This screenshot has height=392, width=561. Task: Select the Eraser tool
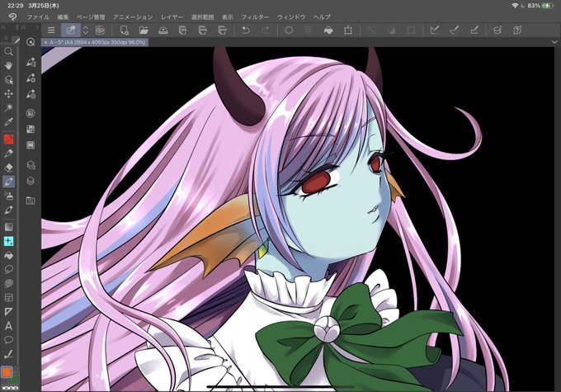(8, 168)
